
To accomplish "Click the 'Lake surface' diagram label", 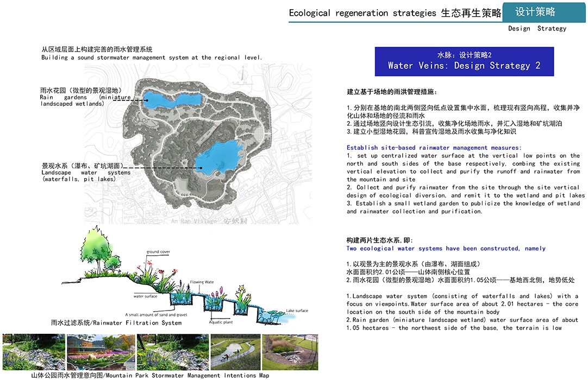I will (297, 311).
